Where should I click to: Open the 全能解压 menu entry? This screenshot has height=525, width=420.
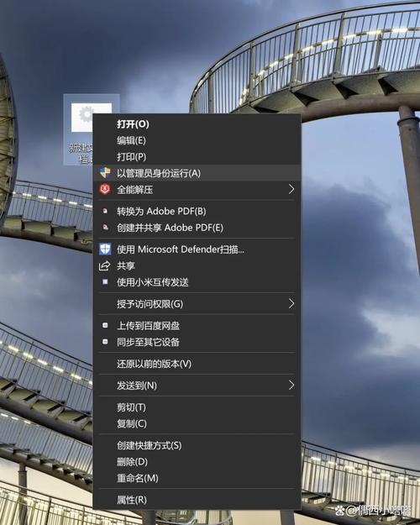[197, 189]
